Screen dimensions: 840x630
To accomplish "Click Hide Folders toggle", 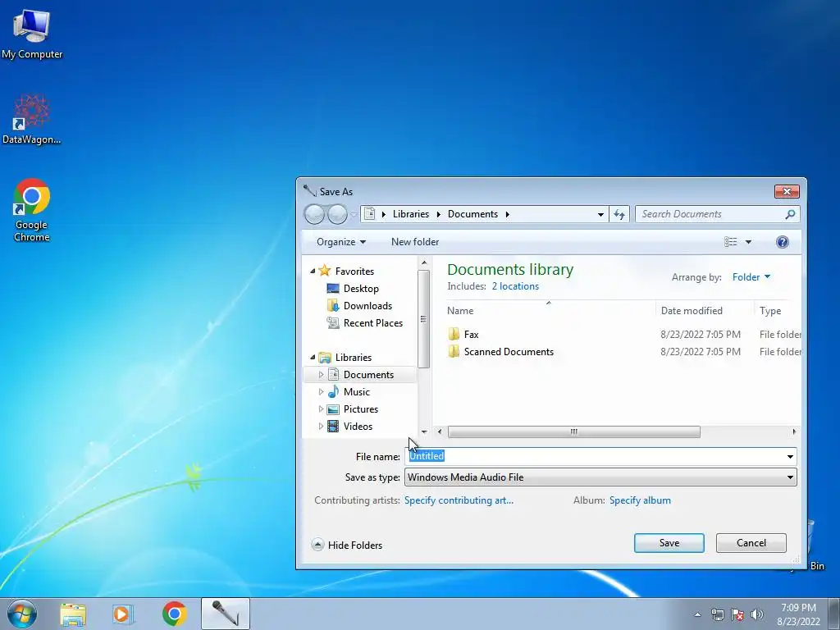I will (347, 546).
